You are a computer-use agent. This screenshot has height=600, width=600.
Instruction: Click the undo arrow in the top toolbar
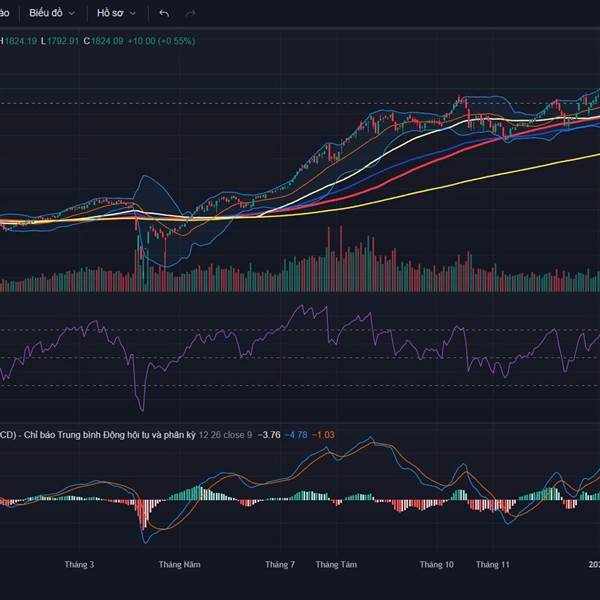[164, 14]
